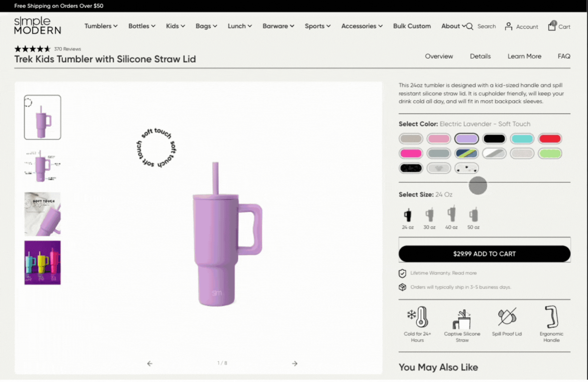Switch to the FAQ tab

click(x=564, y=56)
